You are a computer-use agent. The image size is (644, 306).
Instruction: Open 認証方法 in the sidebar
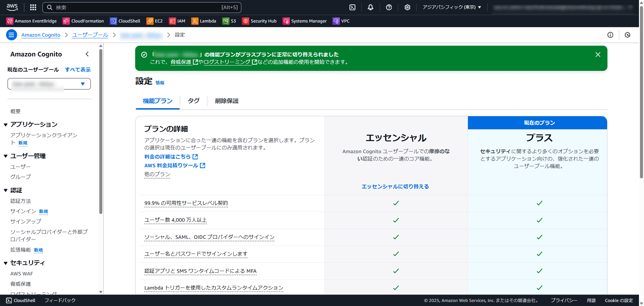[x=20, y=201]
